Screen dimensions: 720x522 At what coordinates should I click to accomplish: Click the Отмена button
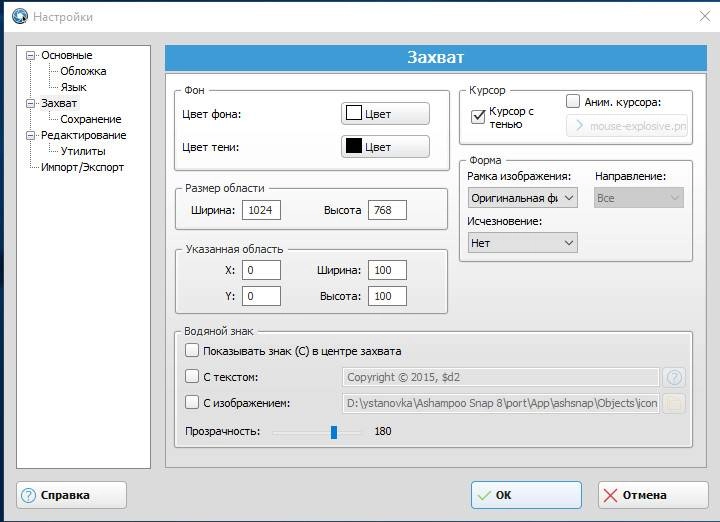pos(653,495)
